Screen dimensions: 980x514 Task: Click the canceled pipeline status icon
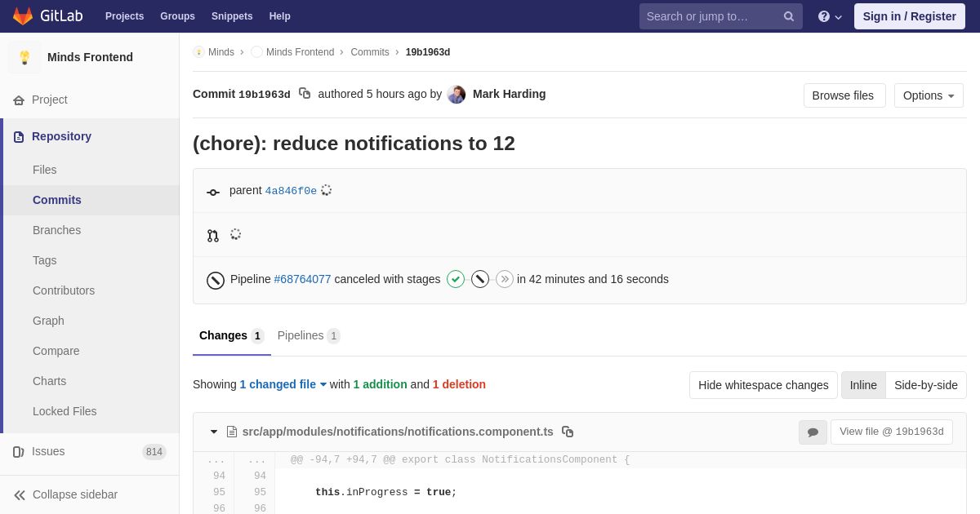(x=216, y=280)
